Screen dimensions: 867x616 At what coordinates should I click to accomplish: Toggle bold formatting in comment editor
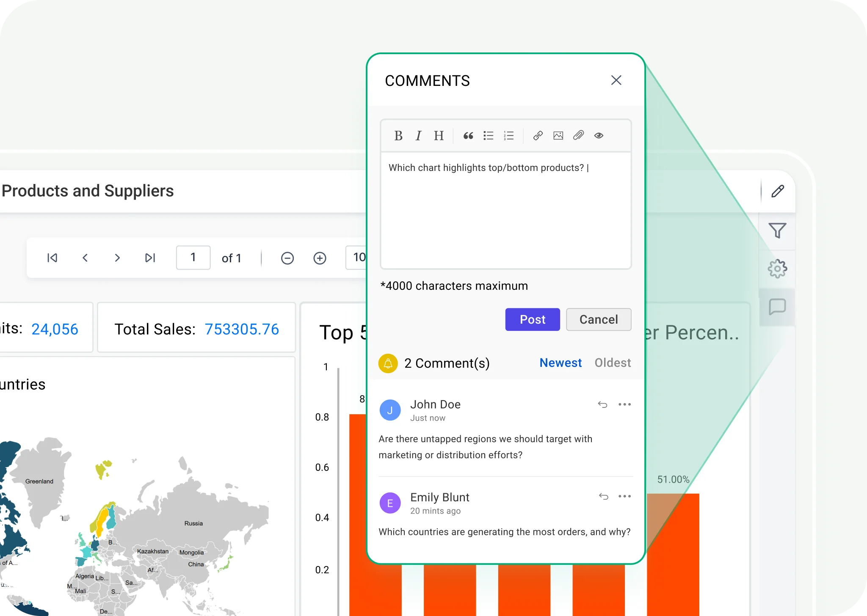pos(398,136)
